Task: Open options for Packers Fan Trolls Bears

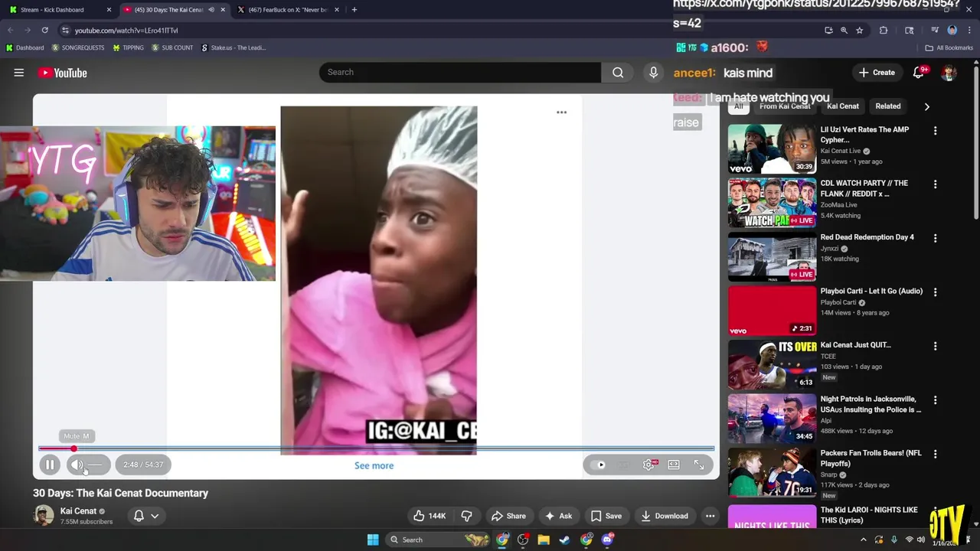Action: 935,454
